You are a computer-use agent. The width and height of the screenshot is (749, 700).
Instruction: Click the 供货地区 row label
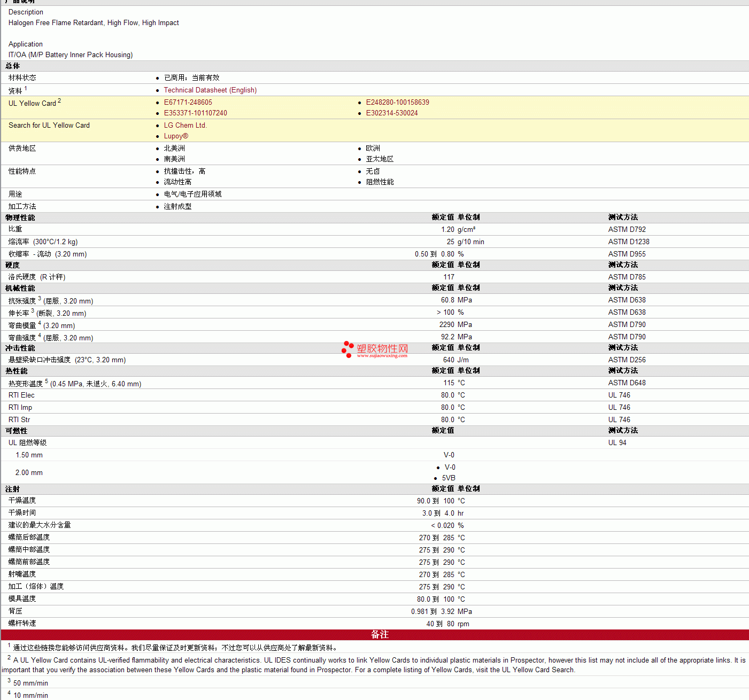coord(22,149)
